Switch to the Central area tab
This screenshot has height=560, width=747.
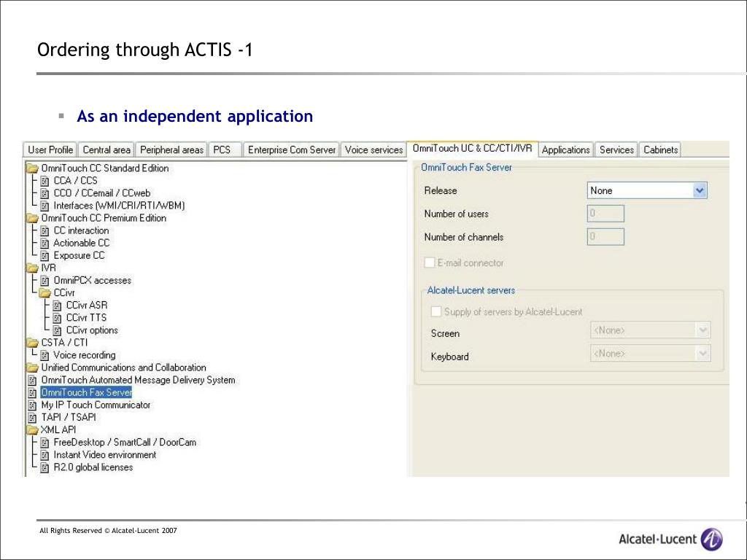tap(107, 149)
